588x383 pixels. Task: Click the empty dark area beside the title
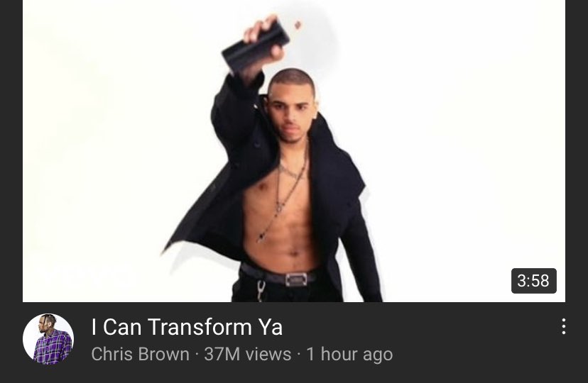pos(420,327)
